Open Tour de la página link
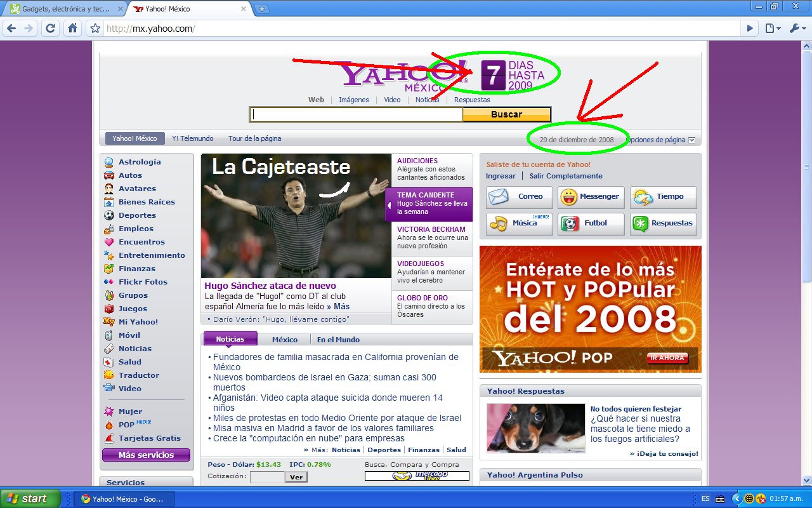Viewport: 812px width, 508px height. (x=254, y=138)
